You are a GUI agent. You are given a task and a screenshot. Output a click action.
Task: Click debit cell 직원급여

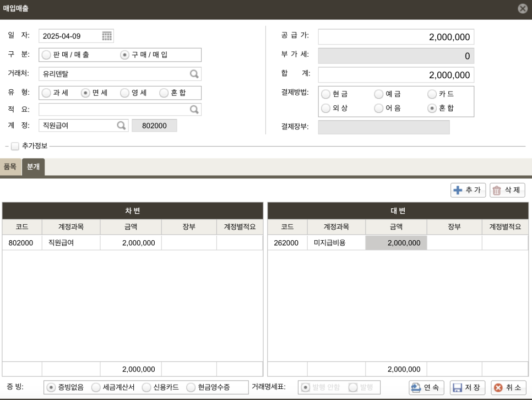(71, 243)
